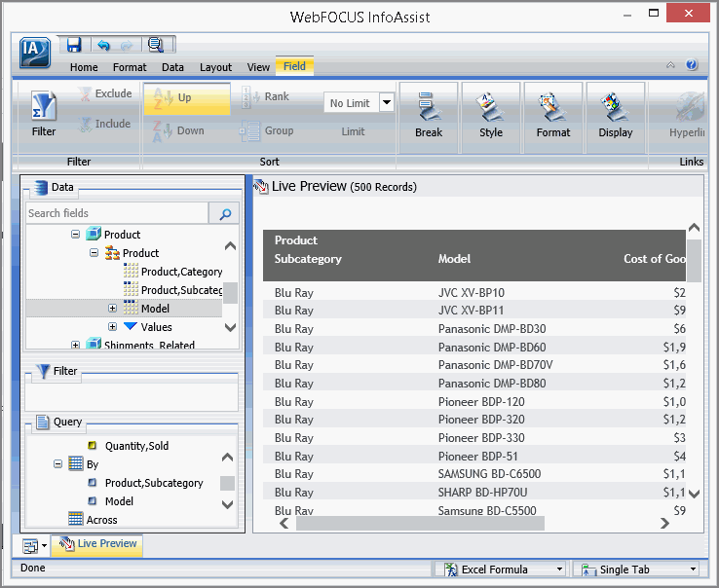Select the Model field in Data tree
The image size is (719, 588).
[x=156, y=309]
